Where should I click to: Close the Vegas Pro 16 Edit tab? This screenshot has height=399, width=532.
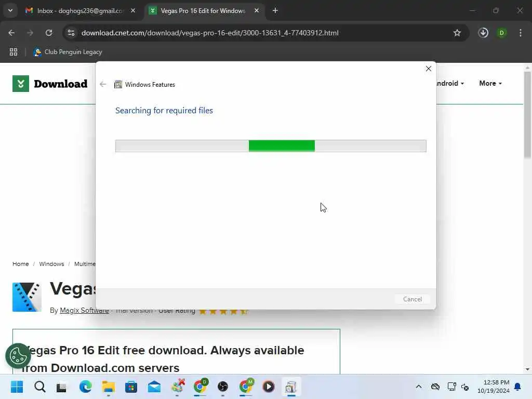tap(257, 11)
